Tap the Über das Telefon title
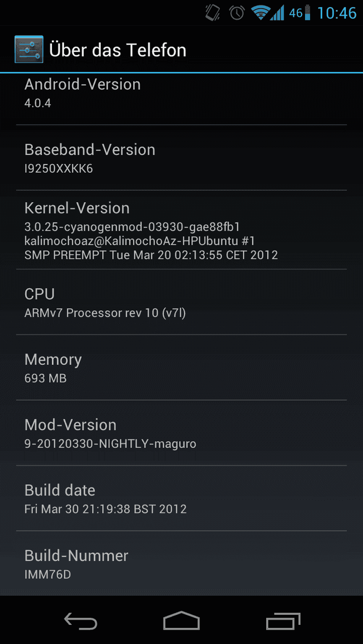Image resolution: width=363 pixels, height=644 pixels. coord(118,50)
